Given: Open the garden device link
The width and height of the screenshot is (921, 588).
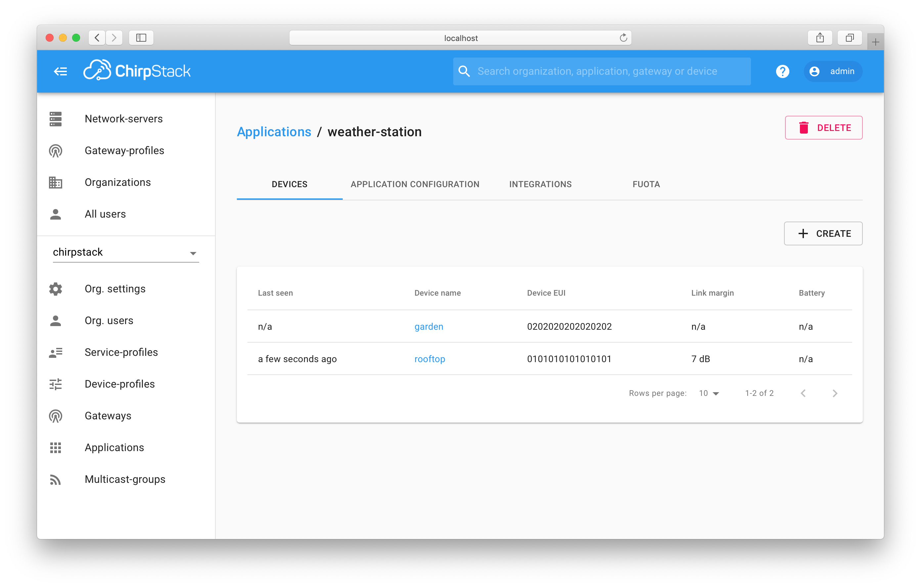Looking at the screenshot, I should (x=429, y=326).
